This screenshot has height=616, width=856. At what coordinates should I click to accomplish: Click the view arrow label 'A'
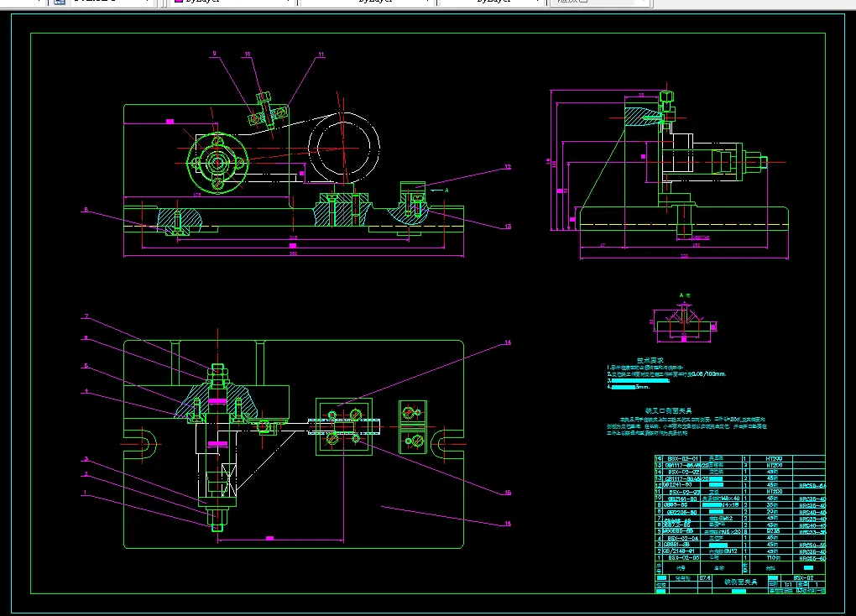pos(446,191)
